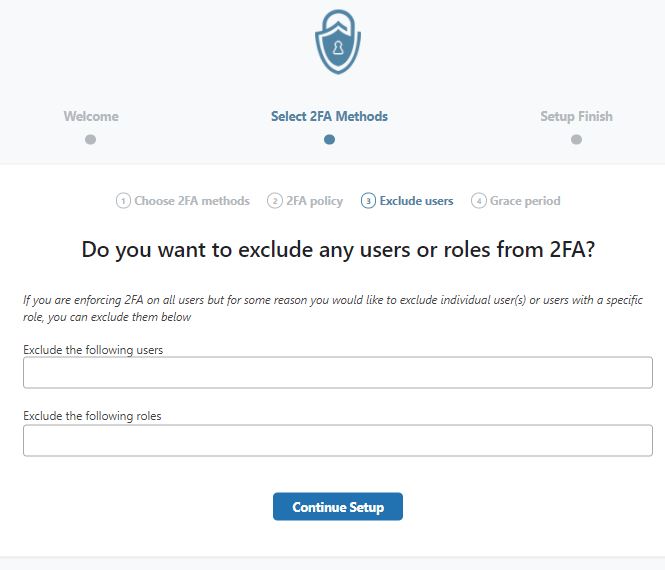Click the Welcome step dot
Screen dimensions: 665x570
(x=90, y=140)
